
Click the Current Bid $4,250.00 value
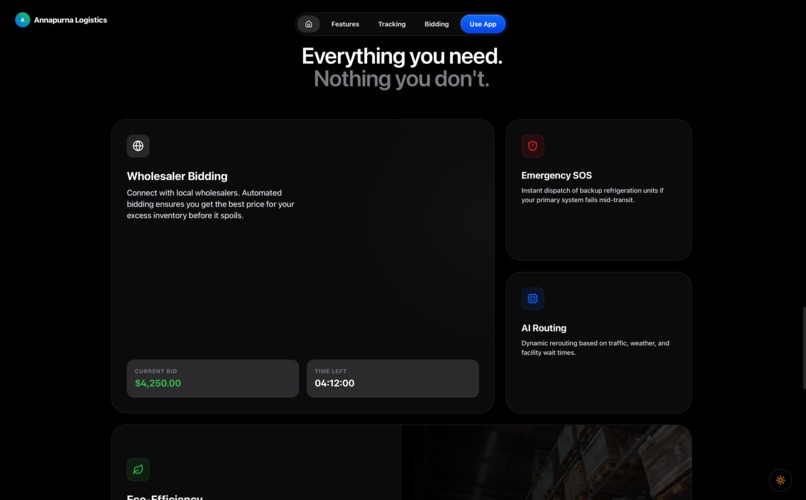pyautogui.click(x=158, y=383)
